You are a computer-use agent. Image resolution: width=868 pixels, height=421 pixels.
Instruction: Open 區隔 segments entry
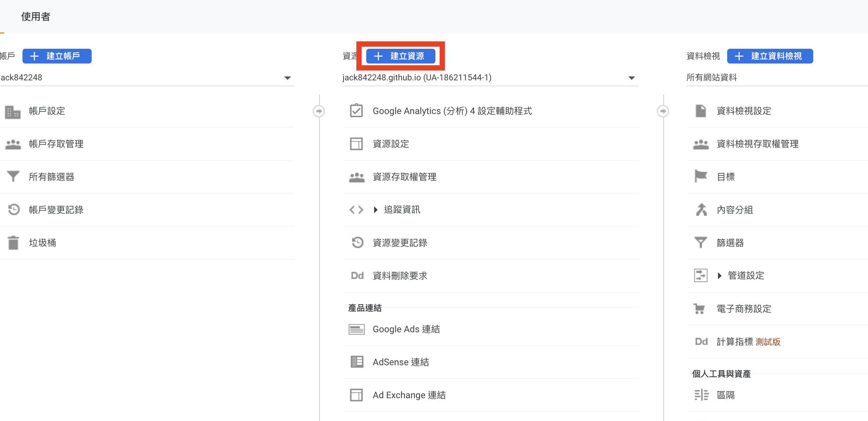point(725,395)
